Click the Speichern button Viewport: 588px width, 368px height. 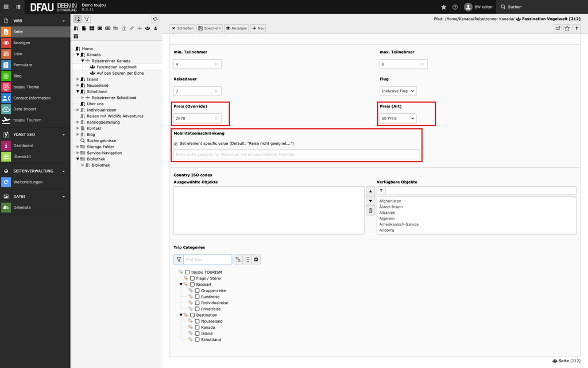click(x=209, y=28)
